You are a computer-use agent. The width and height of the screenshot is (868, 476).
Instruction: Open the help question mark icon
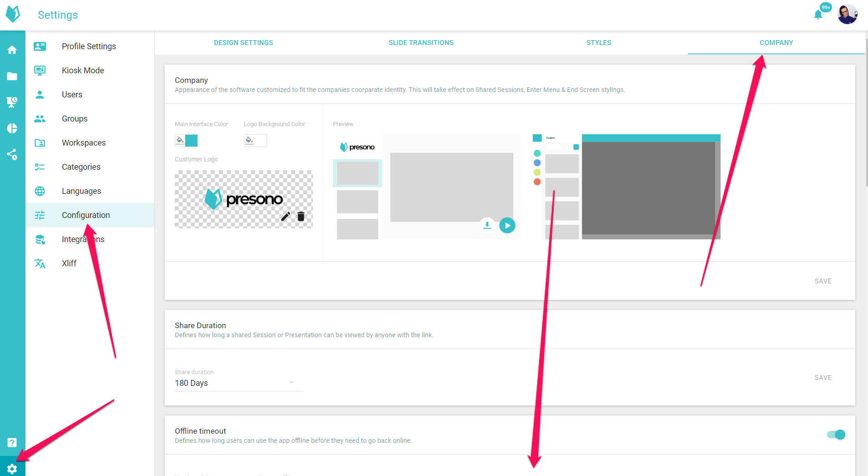pyautogui.click(x=12, y=442)
